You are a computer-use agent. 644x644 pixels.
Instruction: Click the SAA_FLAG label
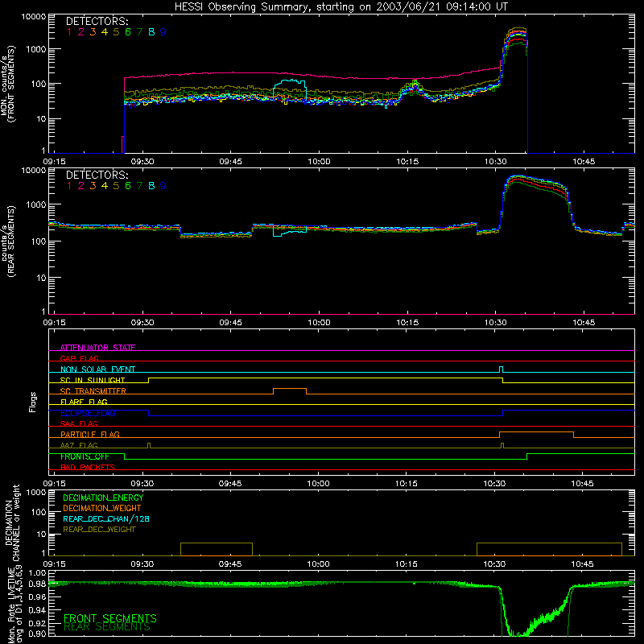[79, 423]
